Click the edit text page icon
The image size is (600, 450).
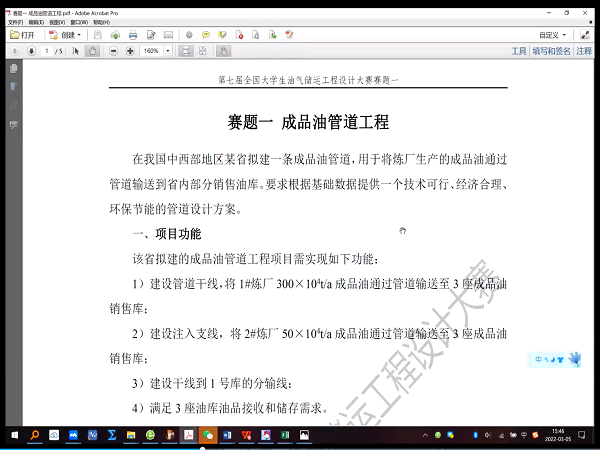[151, 35]
